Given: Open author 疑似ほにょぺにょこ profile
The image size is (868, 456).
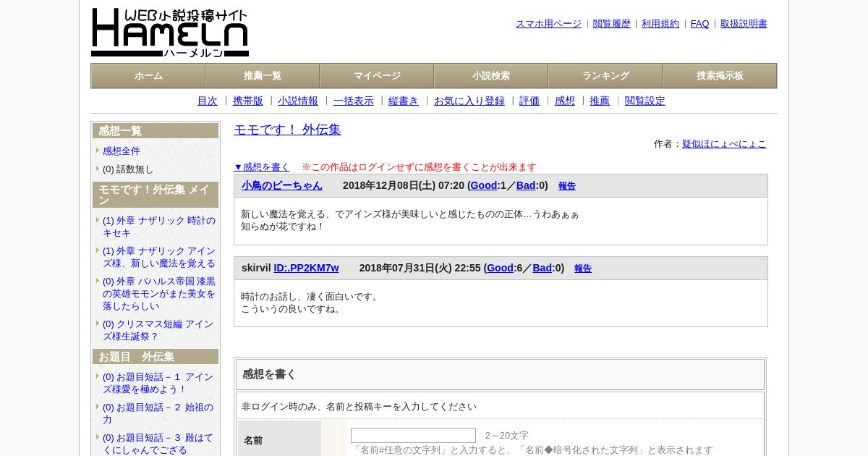Looking at the screenshot, I should coord(724,144).
